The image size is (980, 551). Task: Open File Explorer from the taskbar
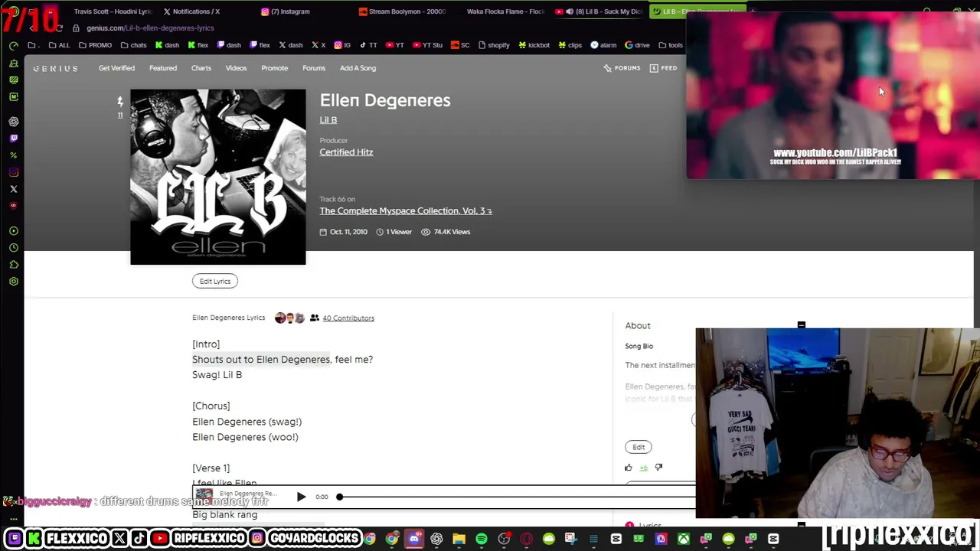459,540
